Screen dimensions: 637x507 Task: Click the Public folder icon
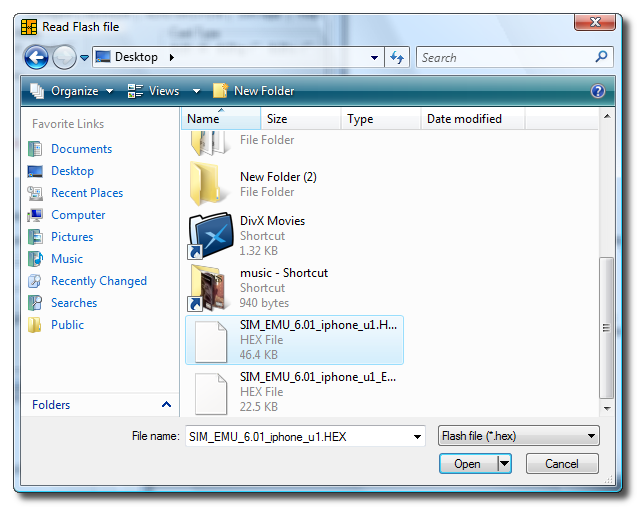35,325
